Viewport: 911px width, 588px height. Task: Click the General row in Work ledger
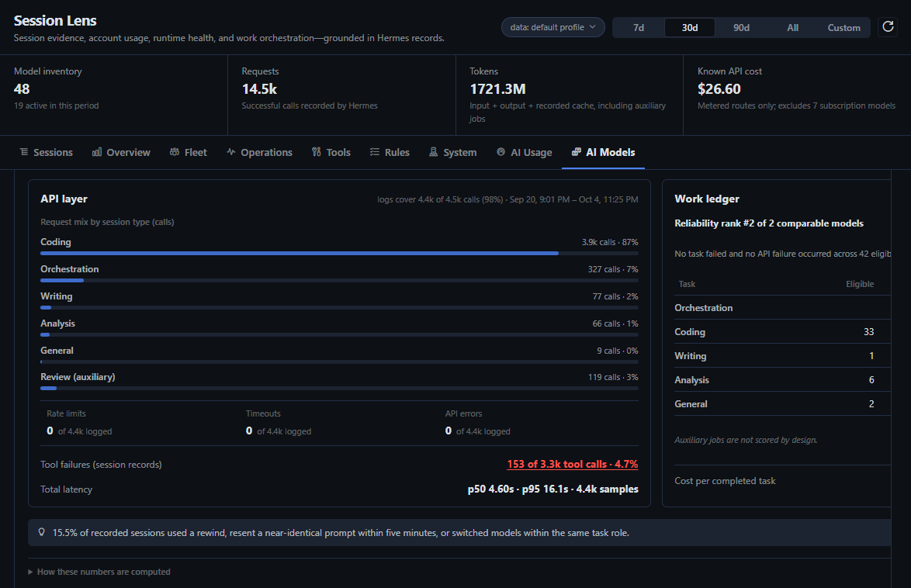783,404
